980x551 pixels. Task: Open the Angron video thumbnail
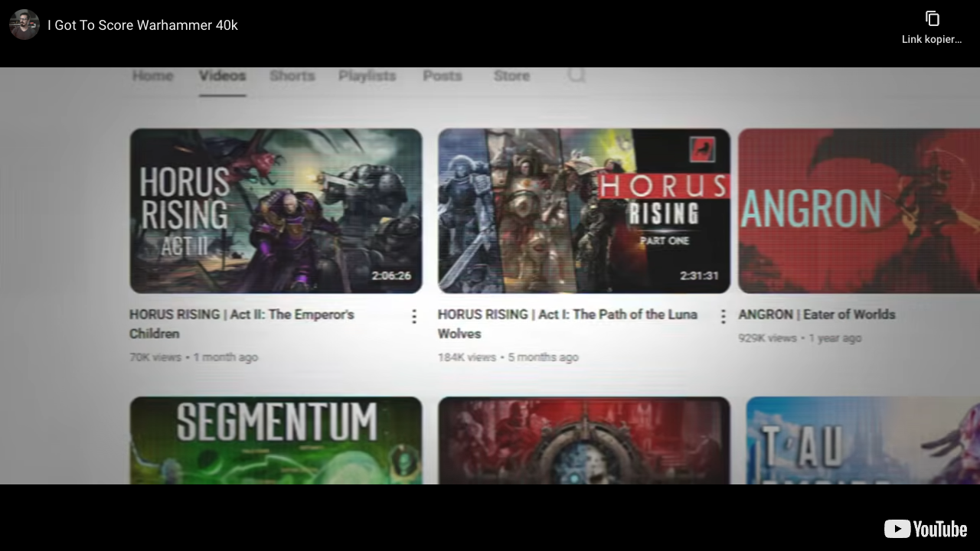[x=859, y=210]
